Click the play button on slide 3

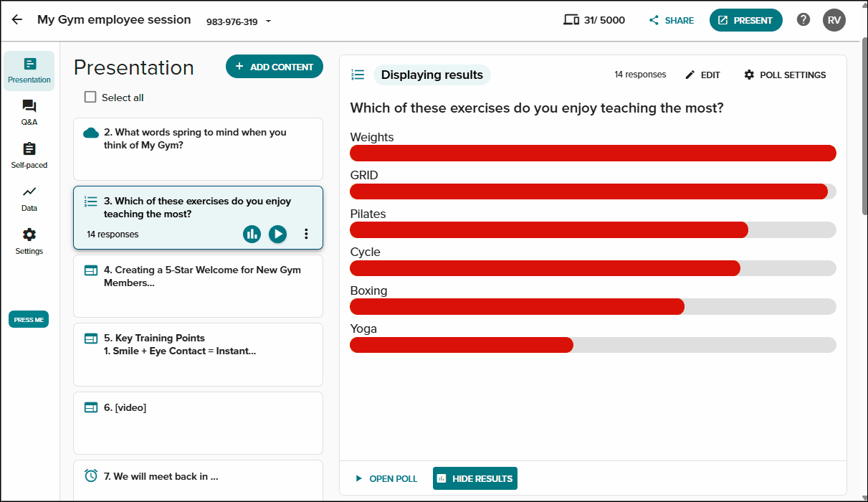click(x=277, y=234)
